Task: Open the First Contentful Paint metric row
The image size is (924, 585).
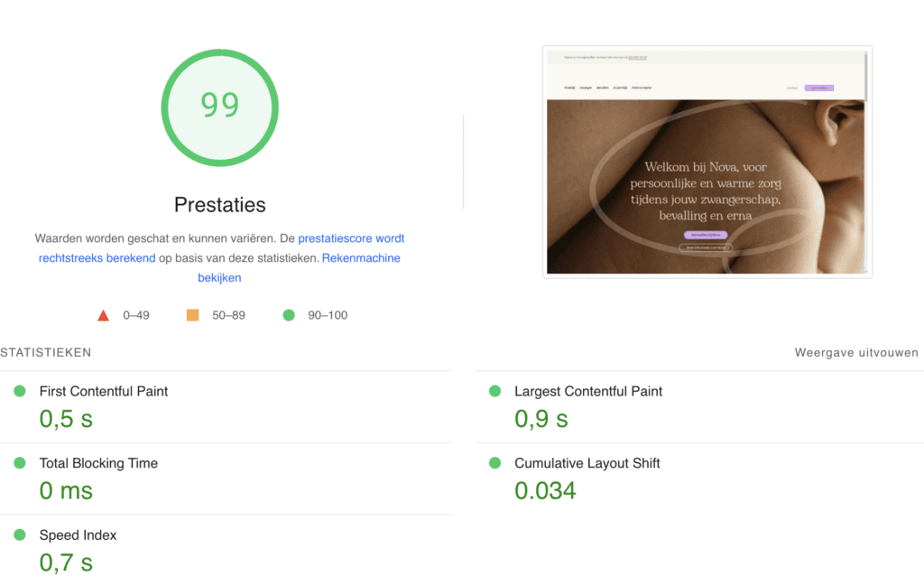Action: [x=104, y=392]
